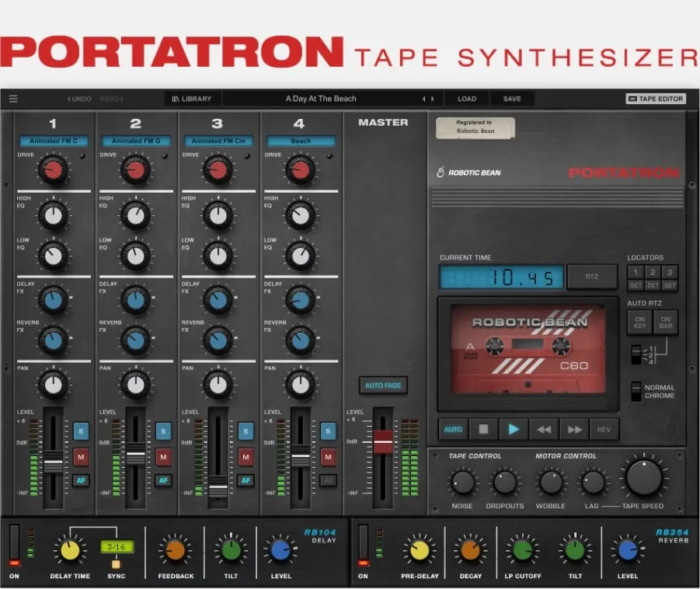The height and width of the screenshot is (589, 700).
Task: Click the Wobble motor knob
Action: pos(551,483)
